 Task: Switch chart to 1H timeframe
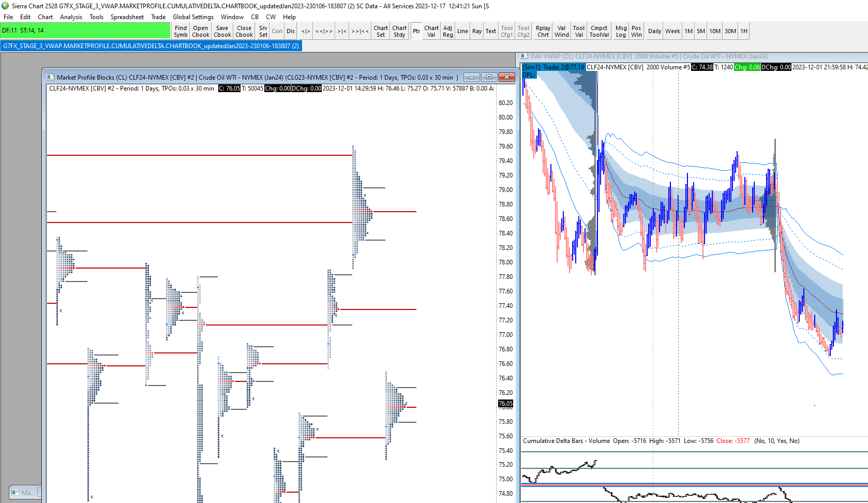tap(744, 32)
